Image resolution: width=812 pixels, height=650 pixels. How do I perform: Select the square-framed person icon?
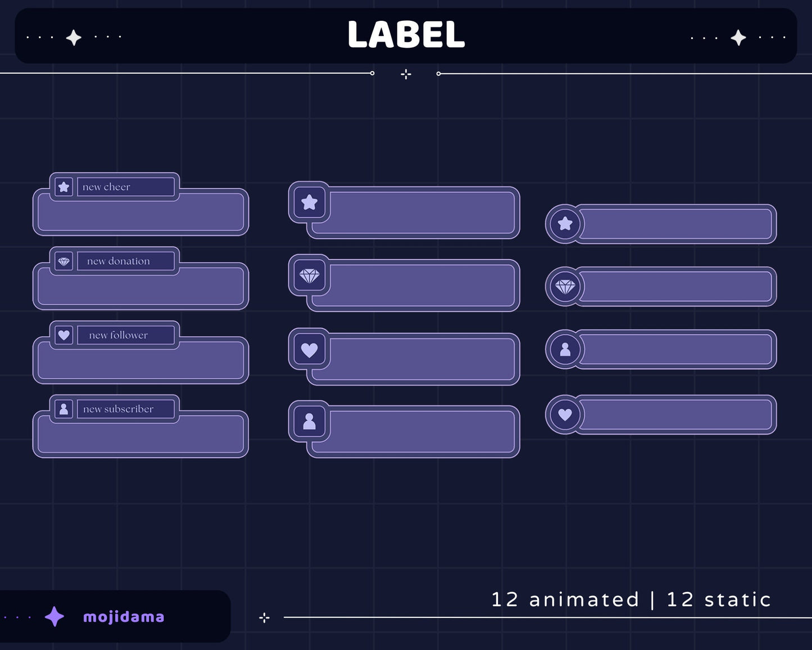pos(309,422)
